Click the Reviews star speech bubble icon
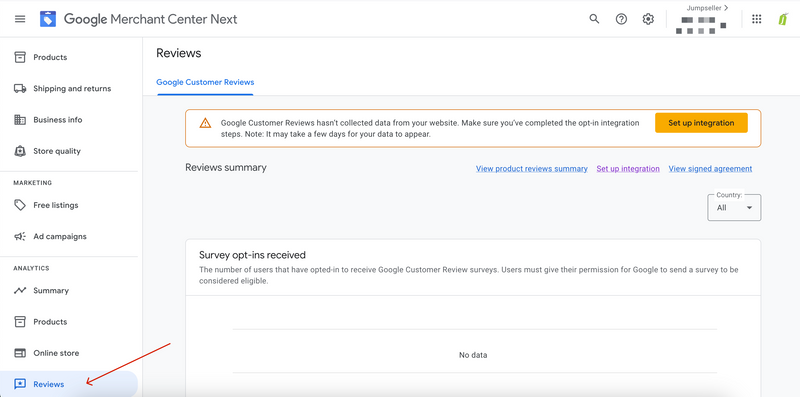800x397 pixels. pyautogui.click(x=20, y=384)
